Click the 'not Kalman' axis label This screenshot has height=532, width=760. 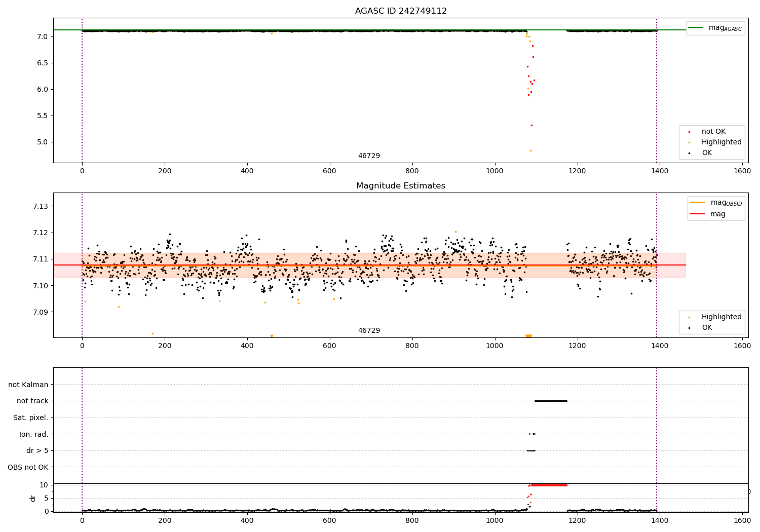[x=28, y=385]
